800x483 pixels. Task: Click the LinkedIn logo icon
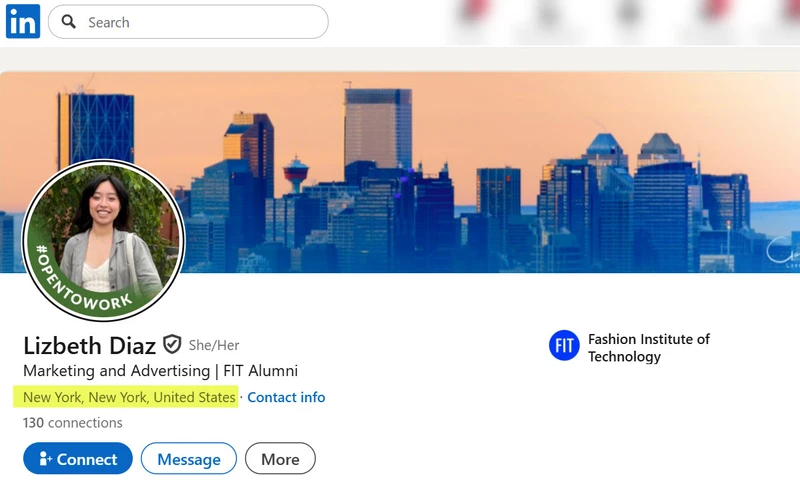click(23, 21)
